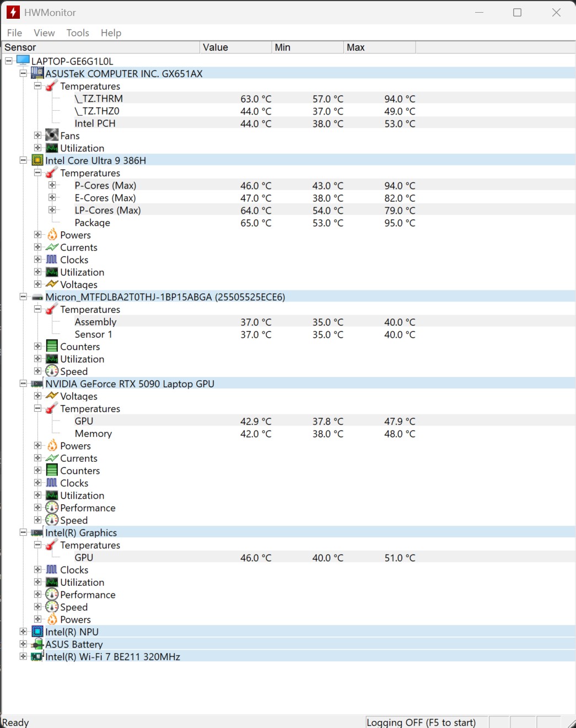The image size is (576, 728).
Task: Click the Intel(R) NPU chip icon
Action: coord(37,632)
